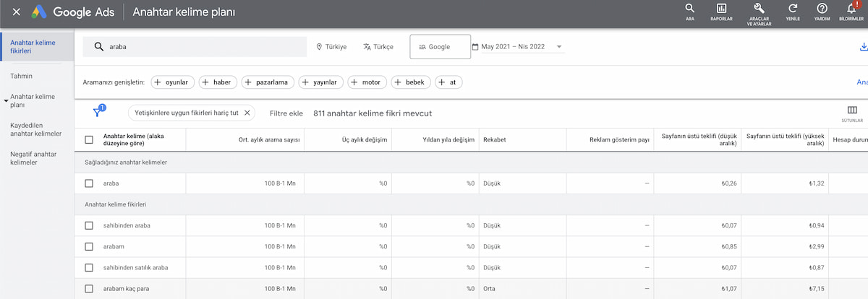
Task: Click the filter funnel icon
Action: click(x=97, y=113)
